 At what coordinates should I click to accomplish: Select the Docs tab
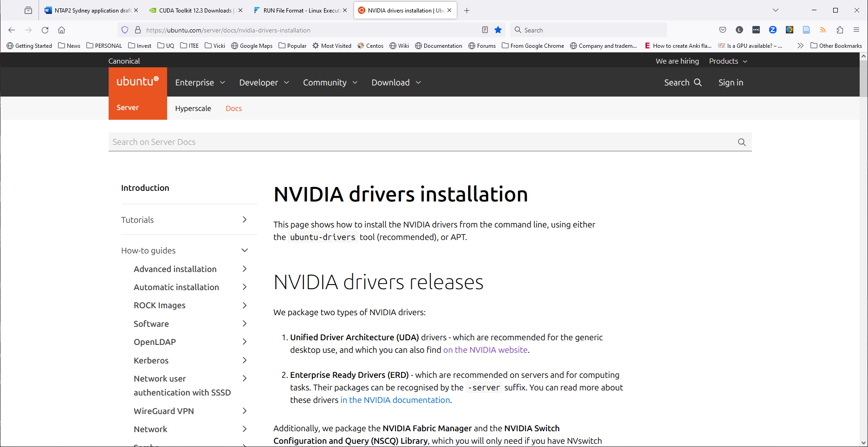tap(233, 108)
